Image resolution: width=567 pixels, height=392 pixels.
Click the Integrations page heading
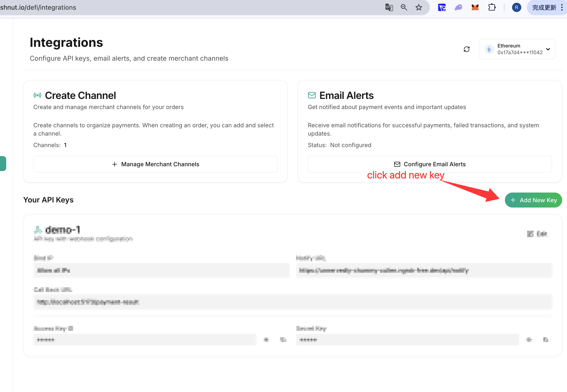(x=66, y=42)
